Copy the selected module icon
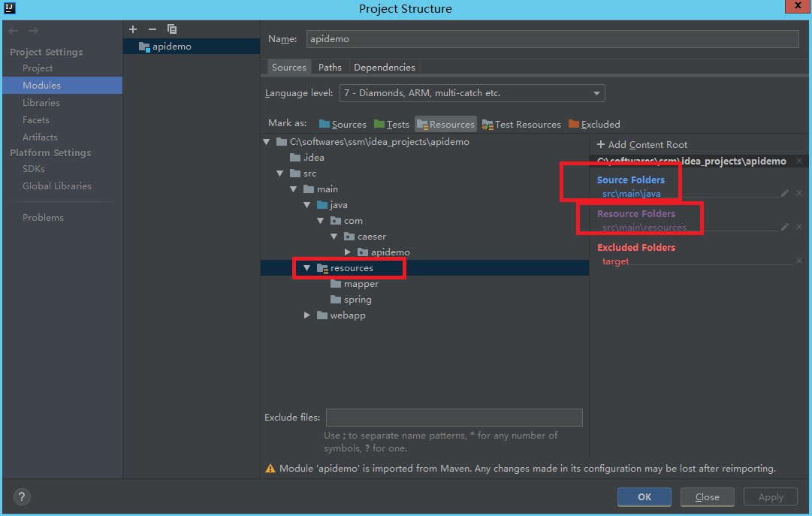Viewport: 812px width, 516px height. pyautogui.click(x=172, y=29)
